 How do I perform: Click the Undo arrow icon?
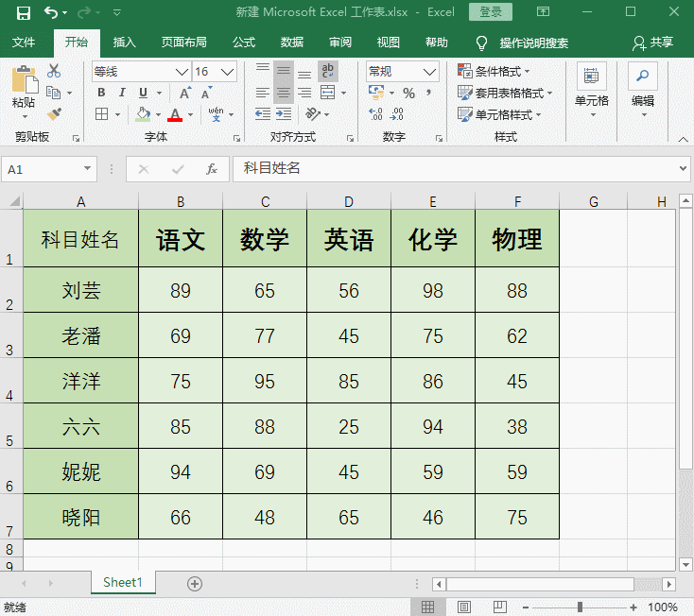click(51, 13)
